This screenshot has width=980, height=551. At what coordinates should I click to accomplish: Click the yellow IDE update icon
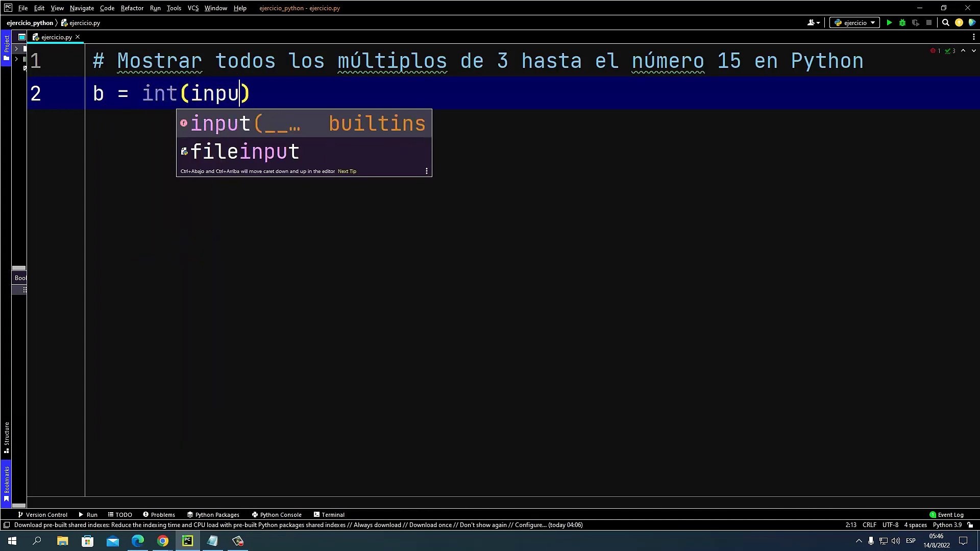959,22
